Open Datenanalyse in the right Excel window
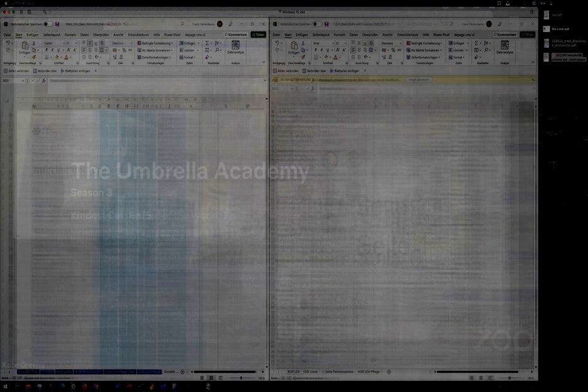588x392 pixels. tap(504, 48)
